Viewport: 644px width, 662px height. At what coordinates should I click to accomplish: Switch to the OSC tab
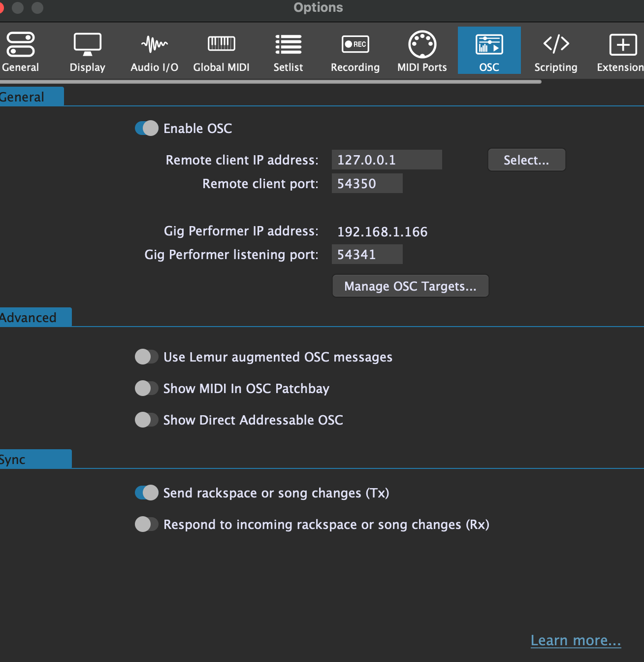tap(489, 51)
